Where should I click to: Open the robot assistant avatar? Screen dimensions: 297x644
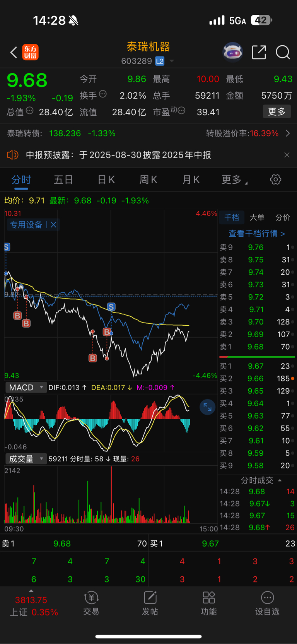tap(232, 52)
